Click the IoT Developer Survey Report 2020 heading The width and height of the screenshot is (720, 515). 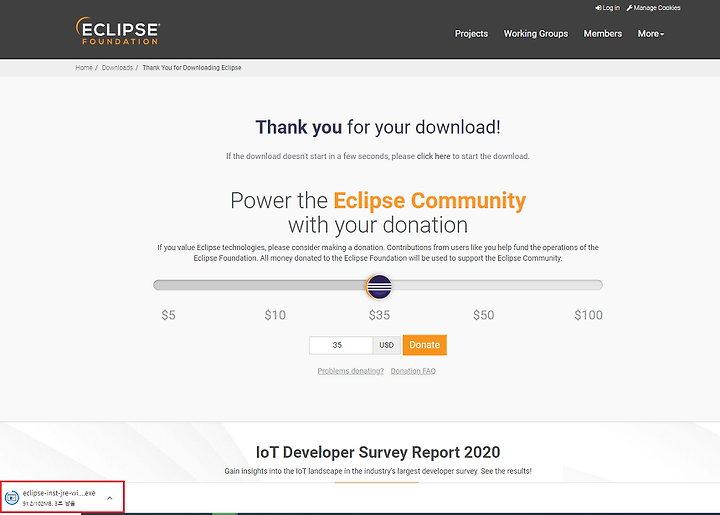coord(377,452)
